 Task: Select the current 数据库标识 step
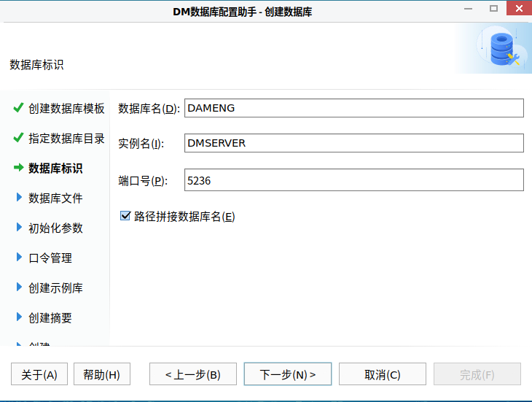coord(55,169)
